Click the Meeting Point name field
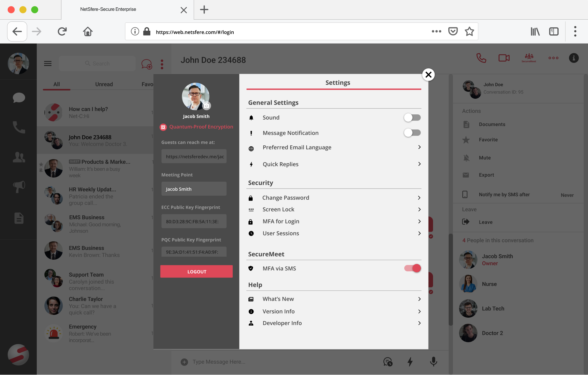The width and height of the screenshot is (588, 375). 194,189
